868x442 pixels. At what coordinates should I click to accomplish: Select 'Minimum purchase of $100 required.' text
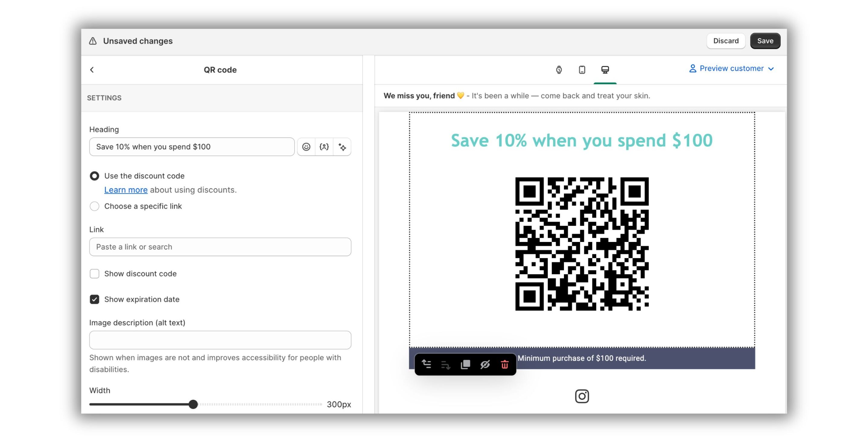point(582,358)
